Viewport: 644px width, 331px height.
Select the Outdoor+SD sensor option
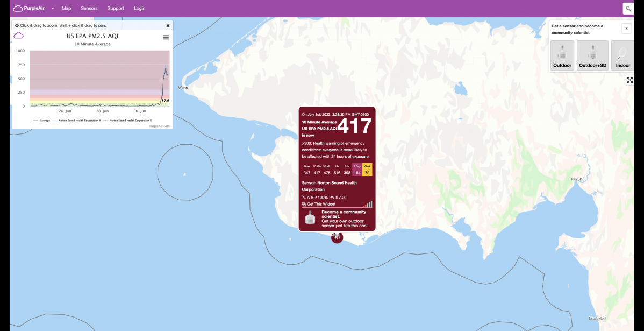coord(592,55)
